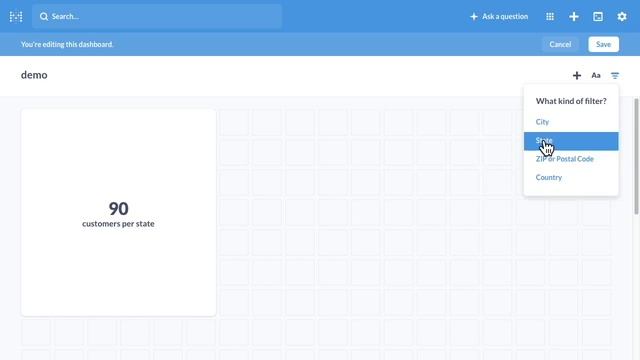The height and width of the screenshot is (360, 640).
Task: Open the settings gear menu
Action: tap(622, 17)
